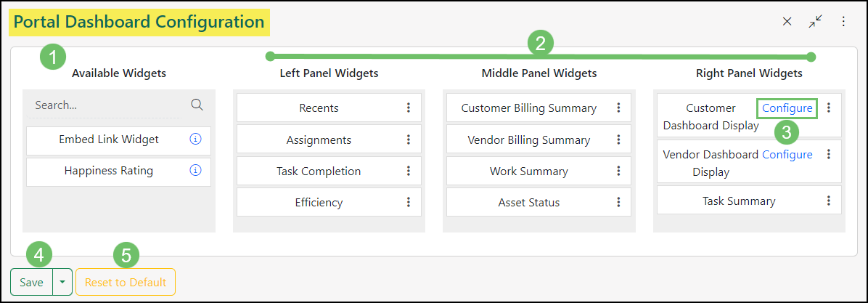This screenshot has height=303, width=868.
Task: Click the search magnifier icon in Available Widgets
Action: pos(197,105)
